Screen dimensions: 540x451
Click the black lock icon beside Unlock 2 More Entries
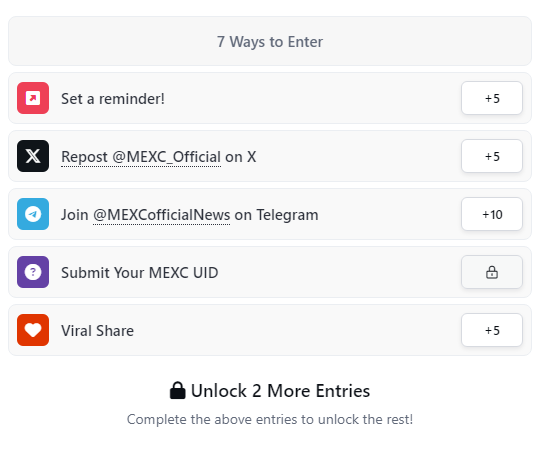coord(178,390)
